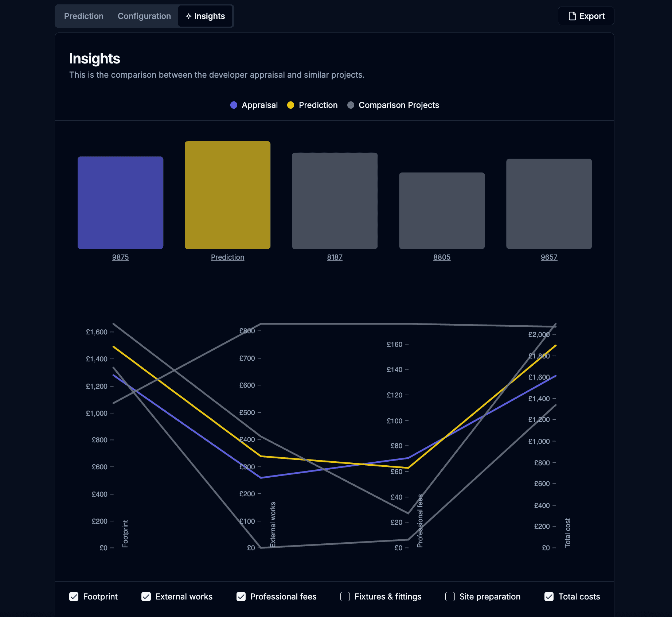The height and width of the screenshot is (617, 672).
Task: Click the £160 tick on Professional fees axis
Action: coord(395,344)
